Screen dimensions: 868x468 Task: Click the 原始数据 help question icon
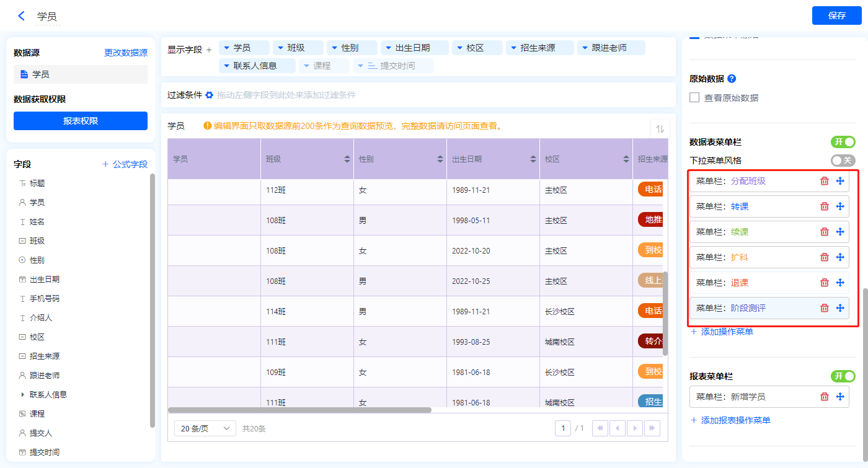tap(732, 79)
